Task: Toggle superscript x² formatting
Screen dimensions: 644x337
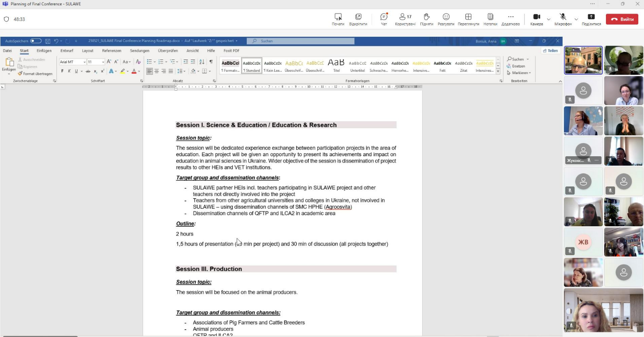Action: pyautogui.click(x=102, y=71)
